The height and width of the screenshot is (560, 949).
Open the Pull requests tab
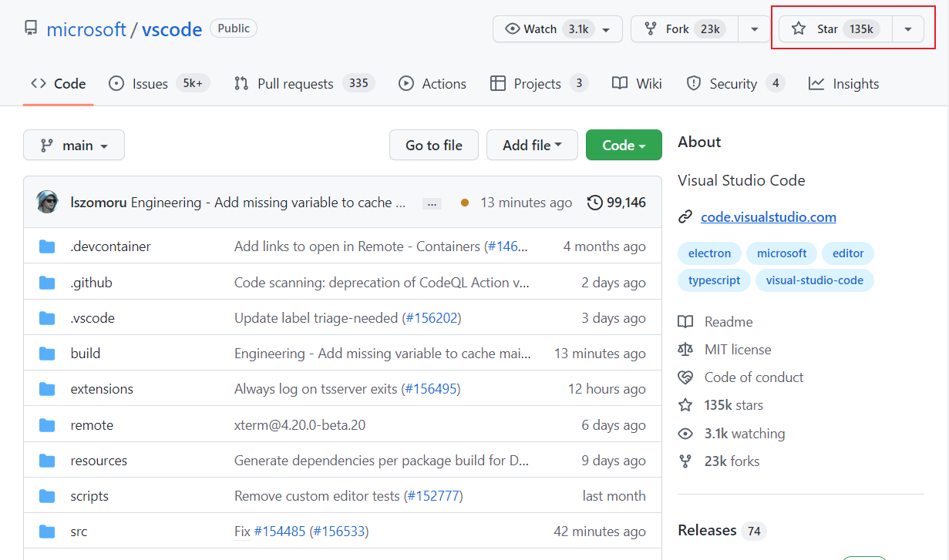(x=304, y=84)
